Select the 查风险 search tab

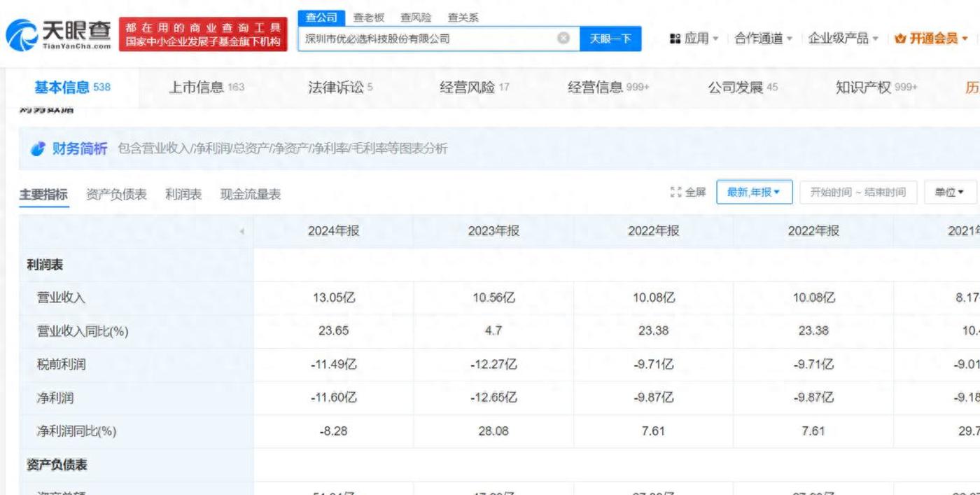click(x=416, y=18)
